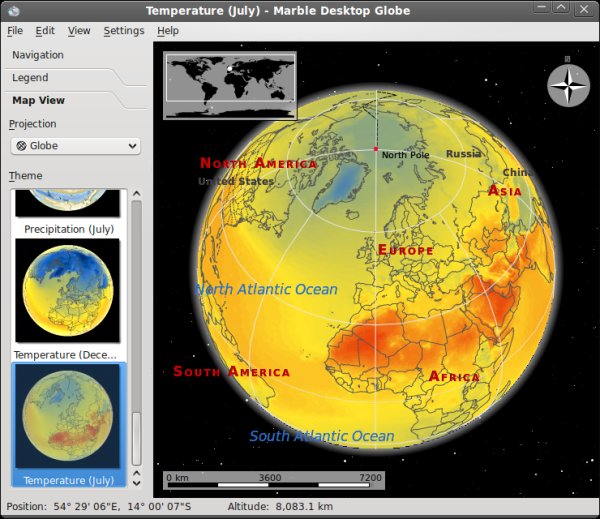Click the theme list scrollbar handle
The height and width of the screenshot is (519, 600).
pyautogui.click(x=137, y=438)
